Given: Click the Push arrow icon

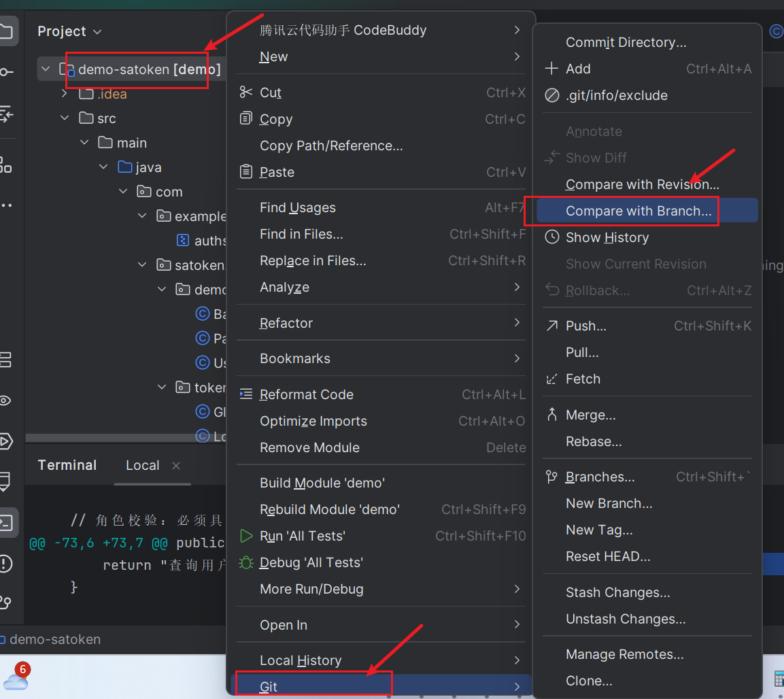Looking at the screenshot, I should point(551,326).
